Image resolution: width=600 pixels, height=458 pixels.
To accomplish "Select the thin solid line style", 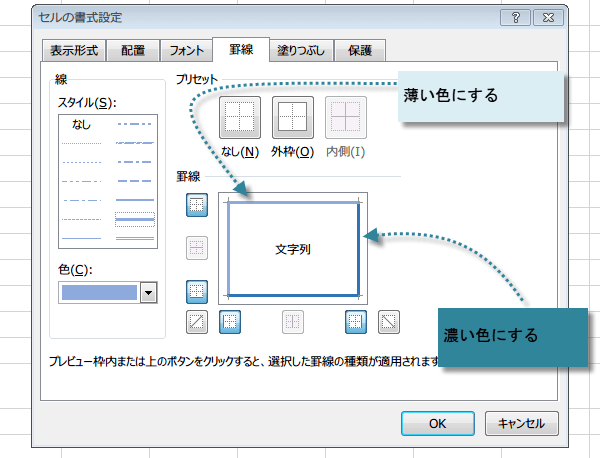I will coord(82,238).
